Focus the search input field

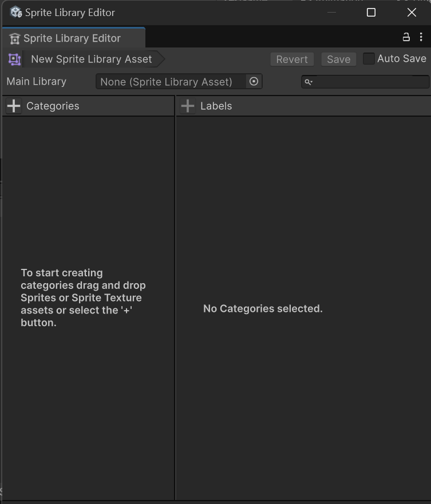click(365, 82)
